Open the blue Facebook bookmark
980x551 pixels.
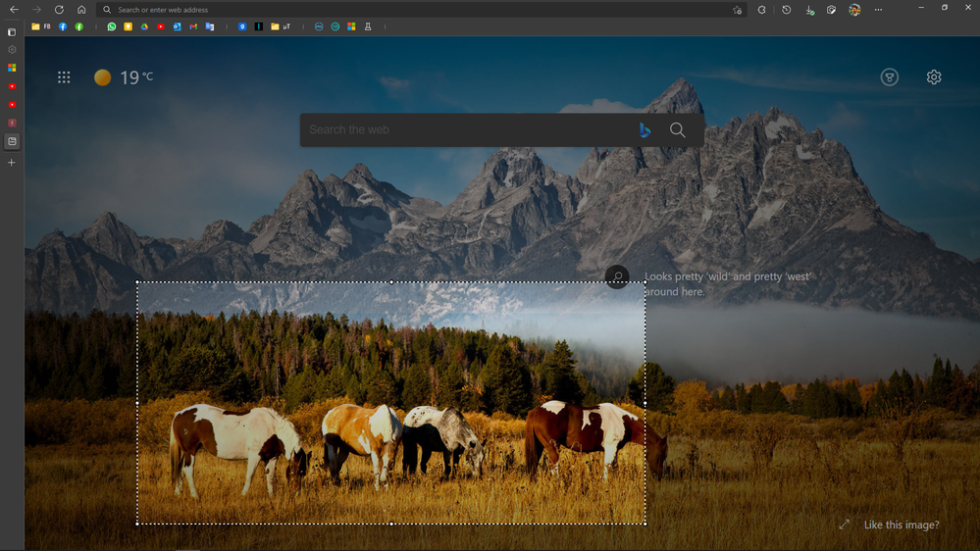[63, 26]
